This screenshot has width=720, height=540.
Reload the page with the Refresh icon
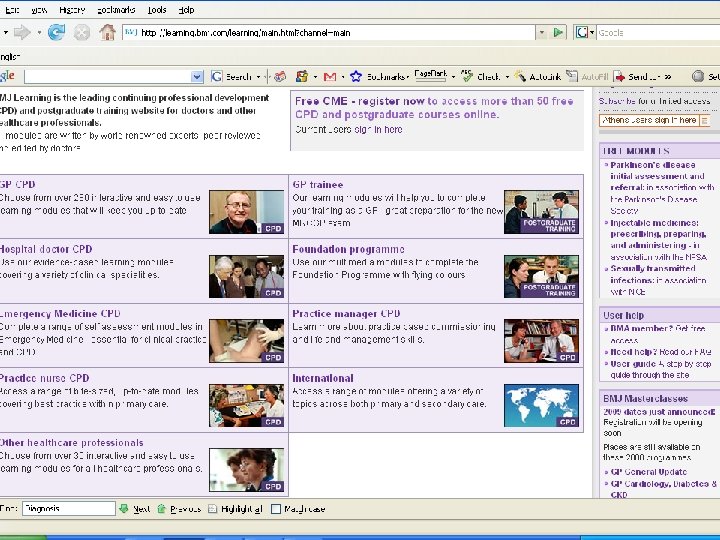56,33
